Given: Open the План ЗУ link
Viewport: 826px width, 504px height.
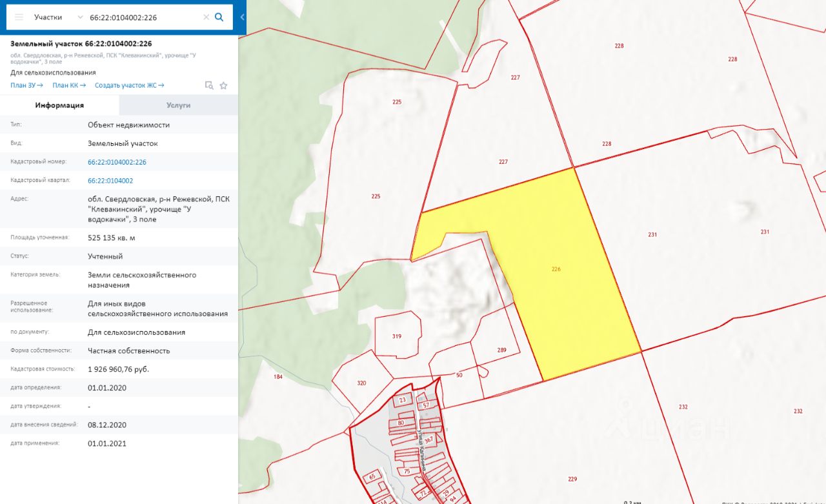Looking at the screenshot, I should pos(26,85).
